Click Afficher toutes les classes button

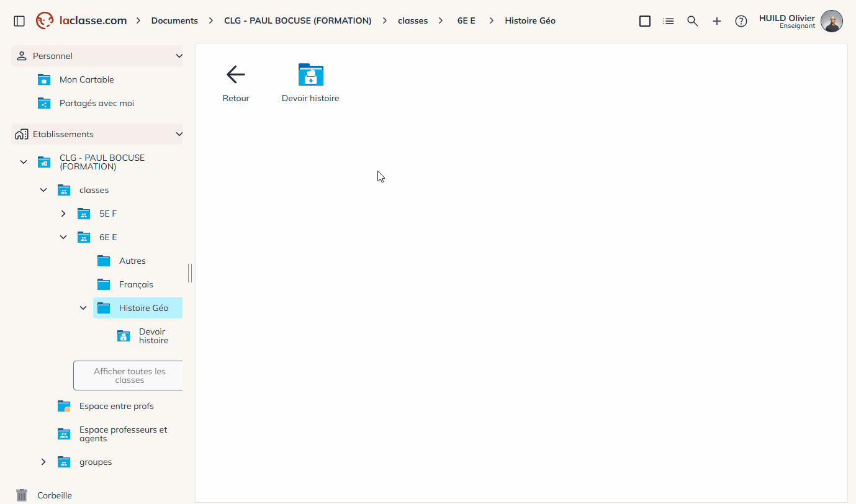(128, 376)
